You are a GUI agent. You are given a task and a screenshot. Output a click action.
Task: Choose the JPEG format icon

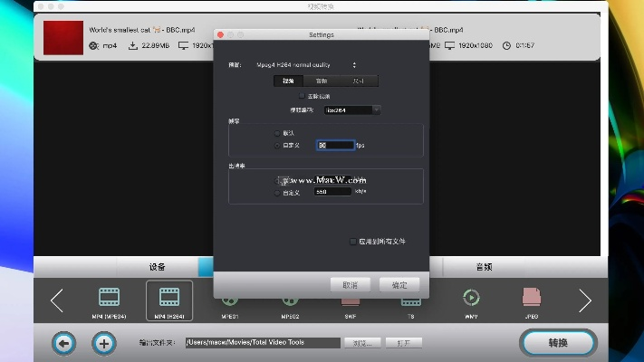tap(531, 300)
